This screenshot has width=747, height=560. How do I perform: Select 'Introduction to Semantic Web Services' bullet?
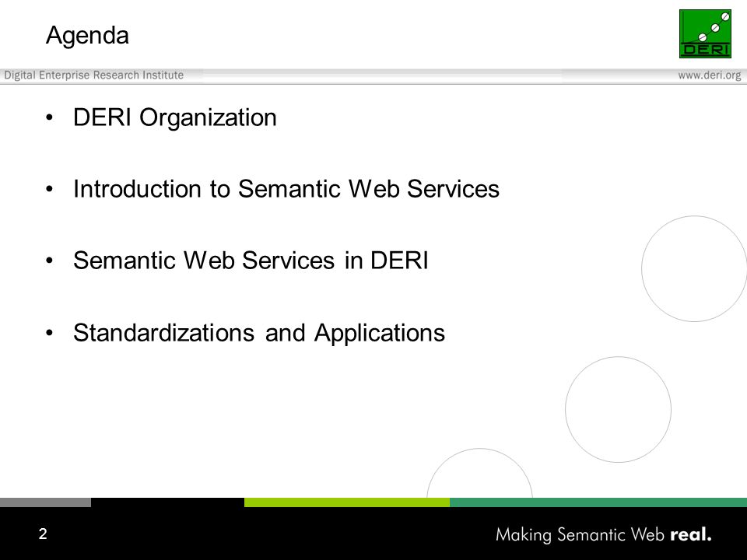pyautogui.click(x=286, y=188)
